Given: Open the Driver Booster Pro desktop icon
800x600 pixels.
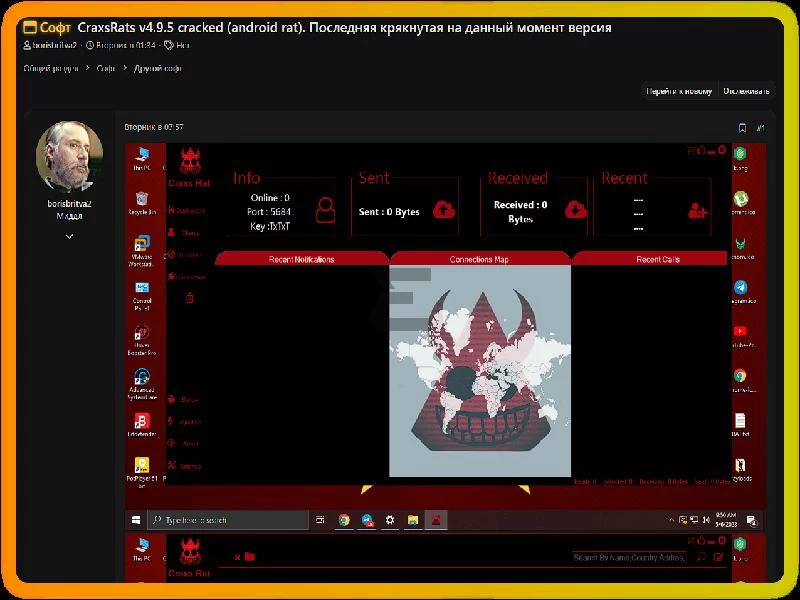Looking at the screenshot, I should [x=142, y=340].
